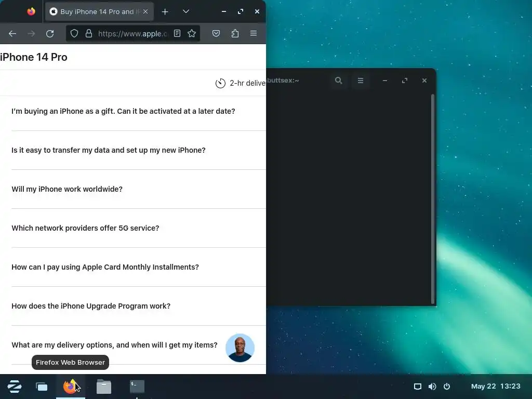This screenshot has height=399, width=532.
Task: Expand the 5G service providers question
Action: pyautogui.click(x=139, y=229)
